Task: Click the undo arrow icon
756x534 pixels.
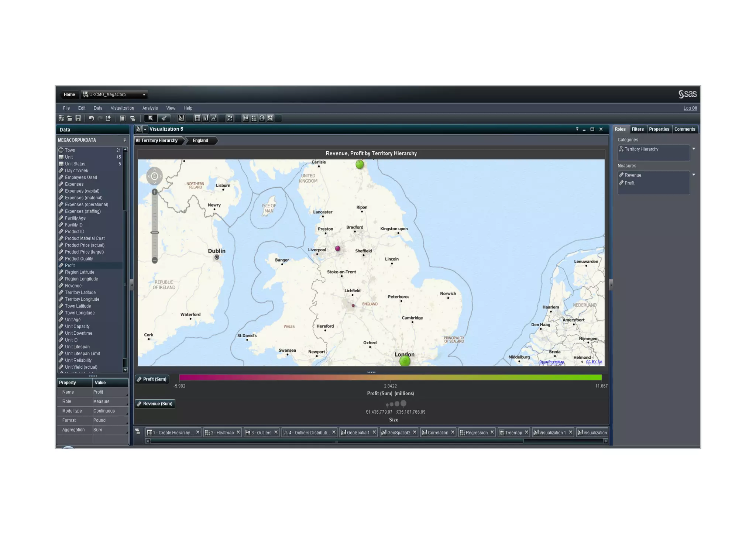Action: coord(91,118)
